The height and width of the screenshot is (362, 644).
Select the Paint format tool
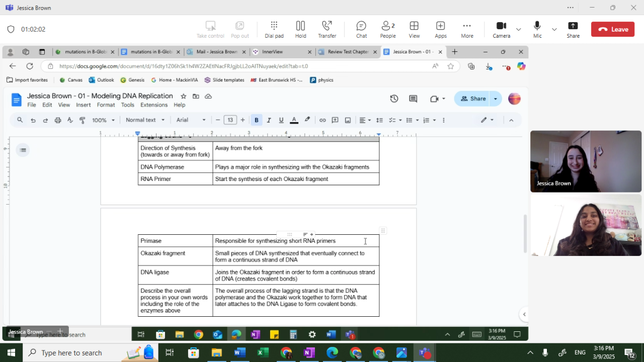click(83, 120)
